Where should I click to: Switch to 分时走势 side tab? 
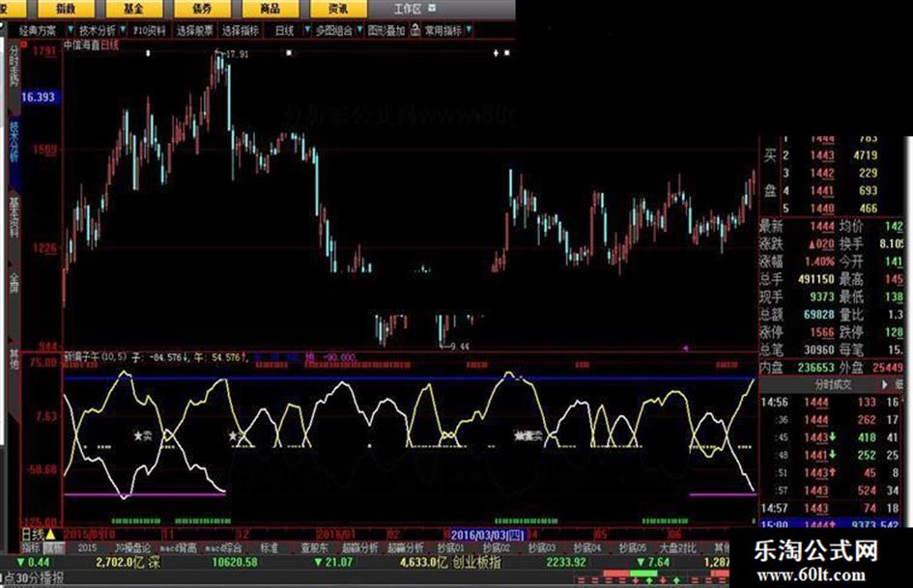click(x=14, y=66)
